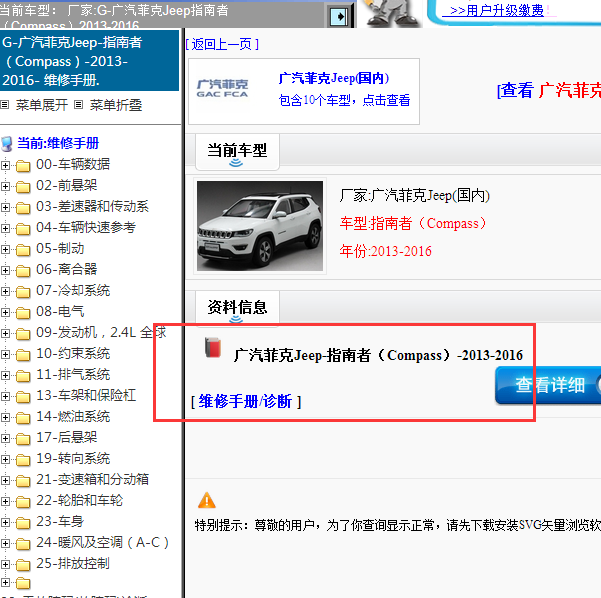This screenshot has height=598, width=601.
Task: Click the 年份:2013-2016 text
Action: 386,251
